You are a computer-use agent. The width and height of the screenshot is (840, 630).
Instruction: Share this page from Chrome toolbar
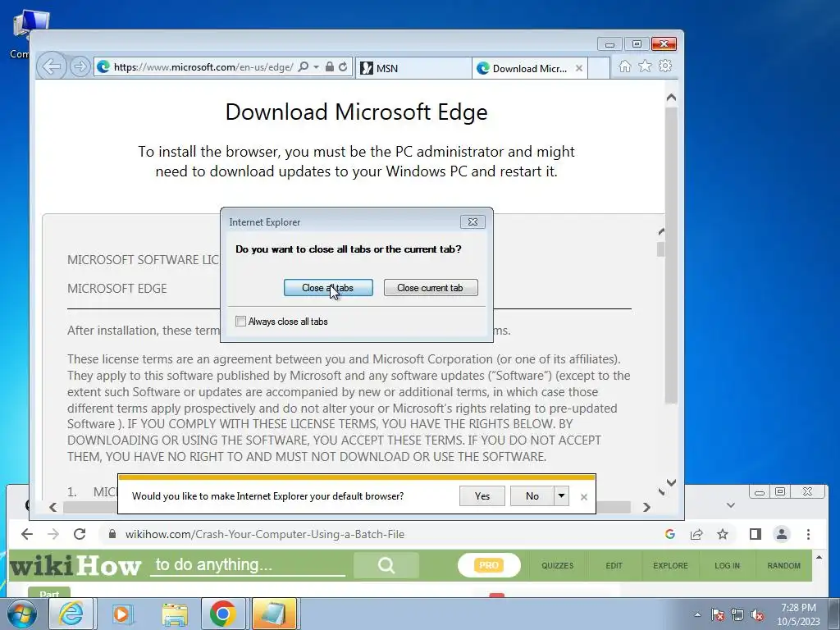pyautogui.click(x=696, y=534)
